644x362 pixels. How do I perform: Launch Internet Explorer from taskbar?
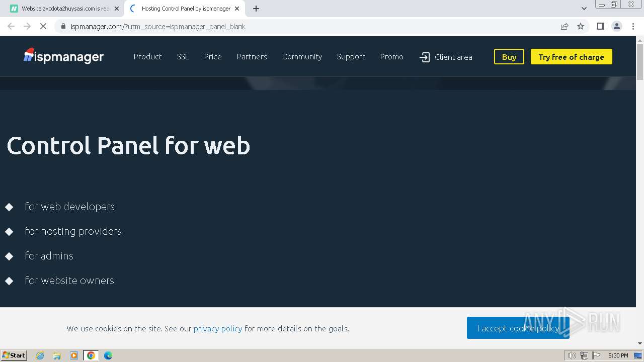pos(40,355)
